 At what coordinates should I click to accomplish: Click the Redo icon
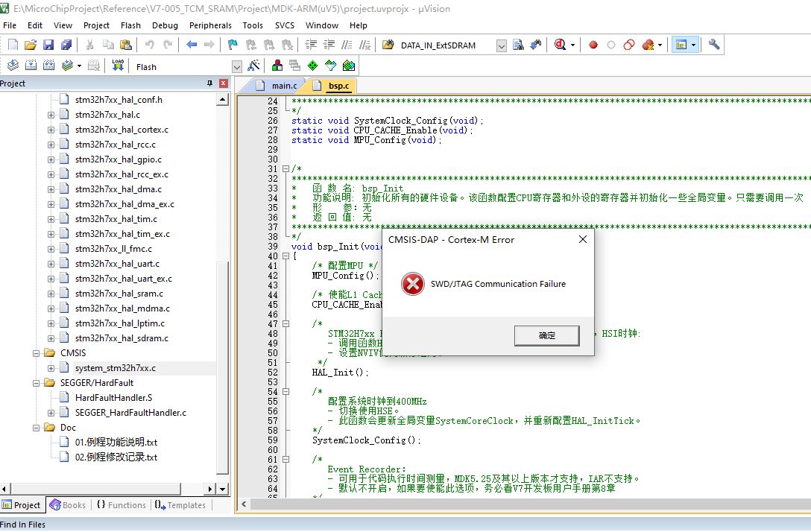[x=168, y=45]
